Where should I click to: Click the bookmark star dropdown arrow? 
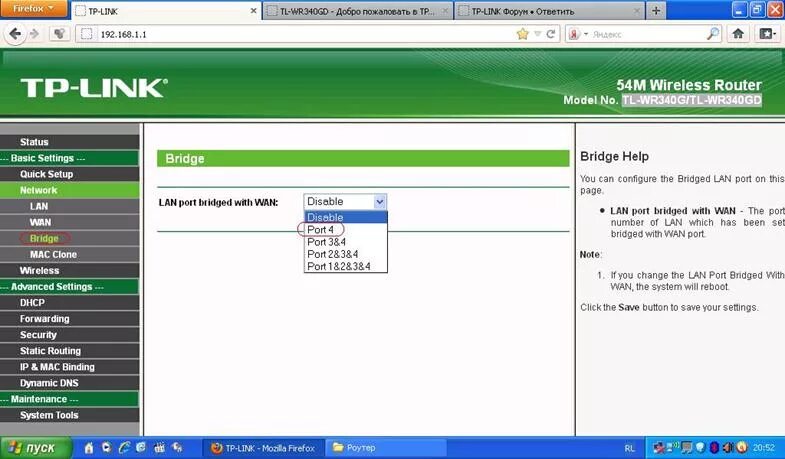pos(537,34)
